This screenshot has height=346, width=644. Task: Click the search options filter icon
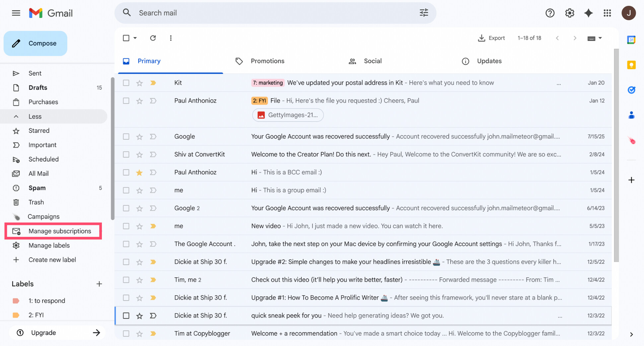coord(423,13)
